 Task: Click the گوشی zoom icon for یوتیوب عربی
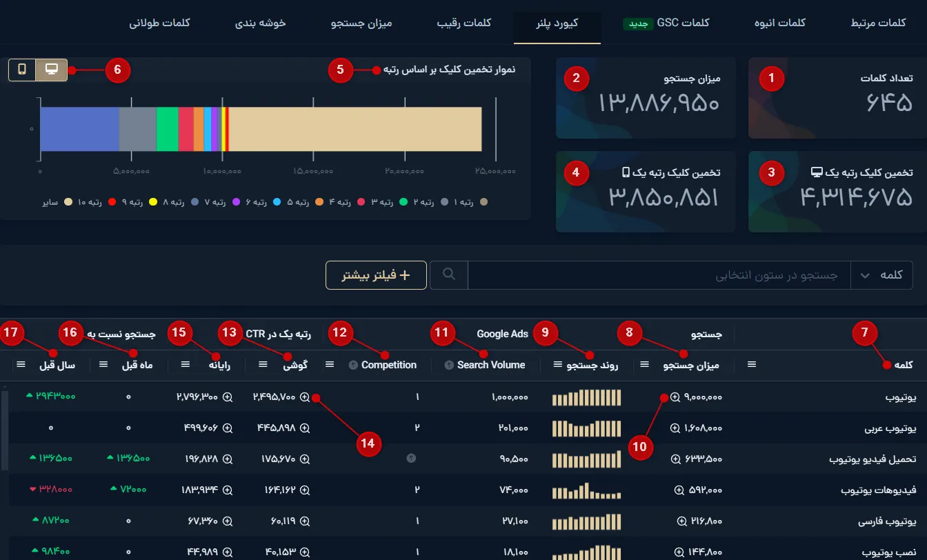coord(305,428)
